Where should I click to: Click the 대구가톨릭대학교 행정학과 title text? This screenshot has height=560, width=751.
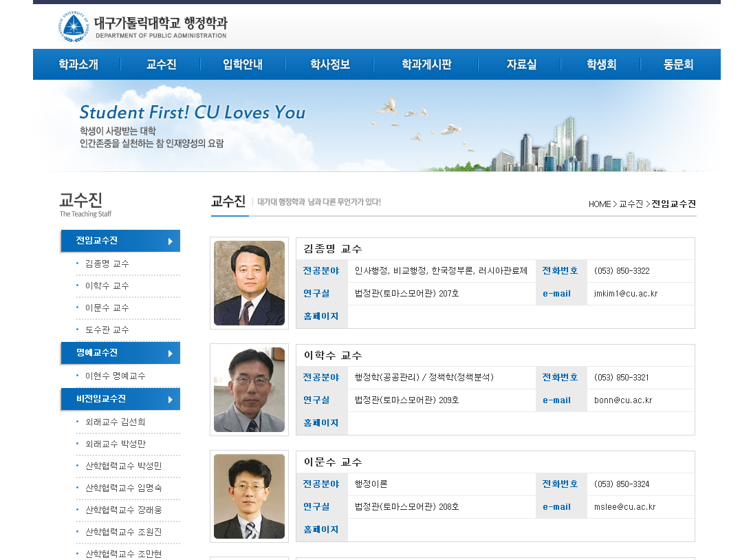click(160, 23)
